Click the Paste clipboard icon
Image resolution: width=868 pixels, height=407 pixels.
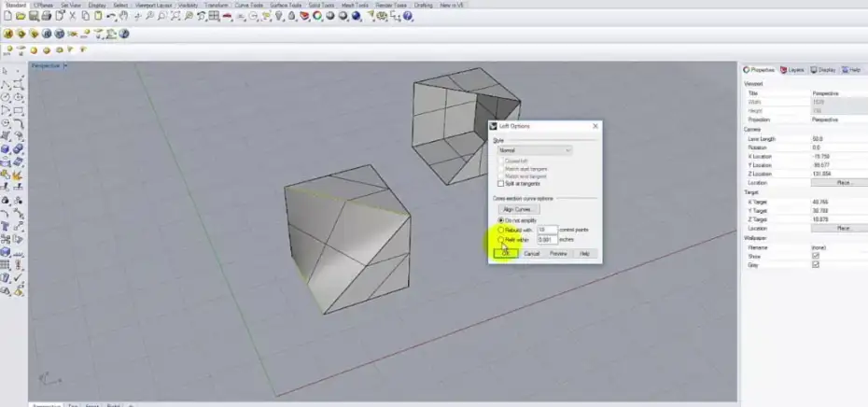[98, 16]
